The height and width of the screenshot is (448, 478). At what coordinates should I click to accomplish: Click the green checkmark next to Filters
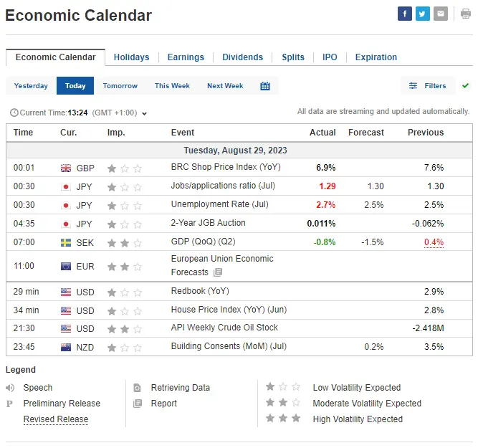(x=465, y=86)
